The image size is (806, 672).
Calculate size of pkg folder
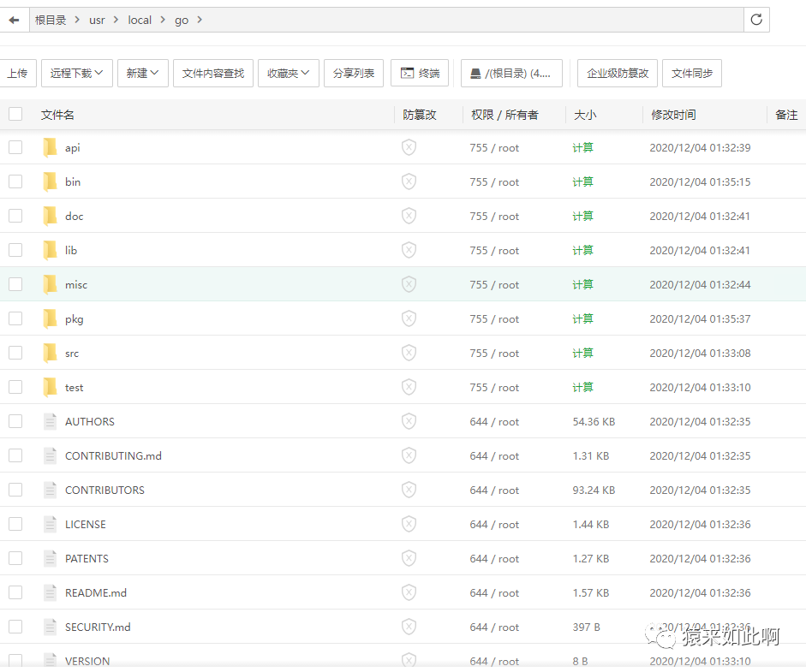click(583, 318)
